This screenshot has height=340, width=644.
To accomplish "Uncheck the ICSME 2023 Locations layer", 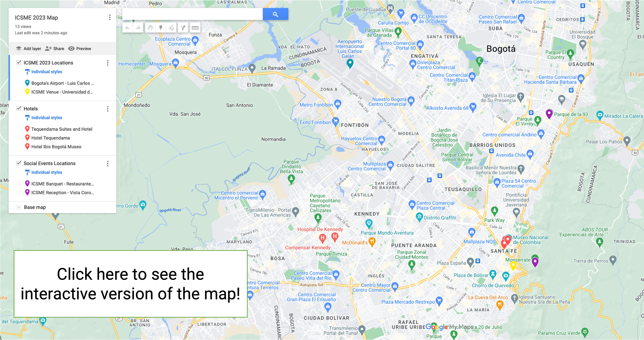I will (19, 62).
